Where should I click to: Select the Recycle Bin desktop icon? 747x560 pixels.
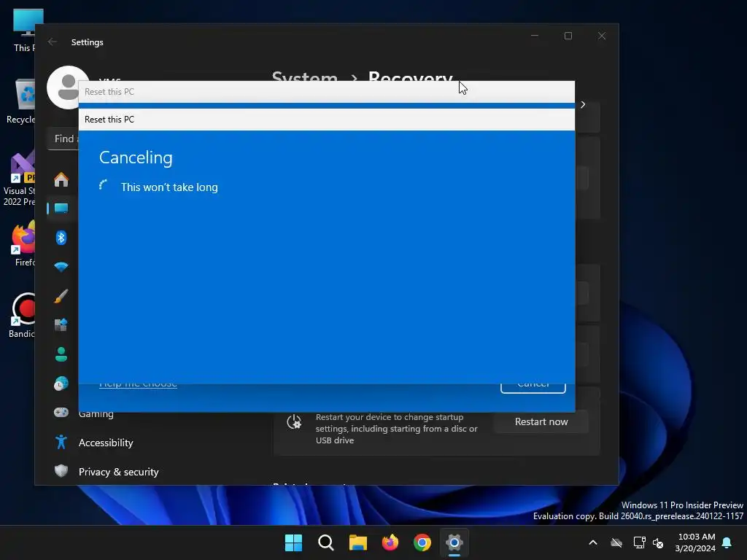(22, 101)
